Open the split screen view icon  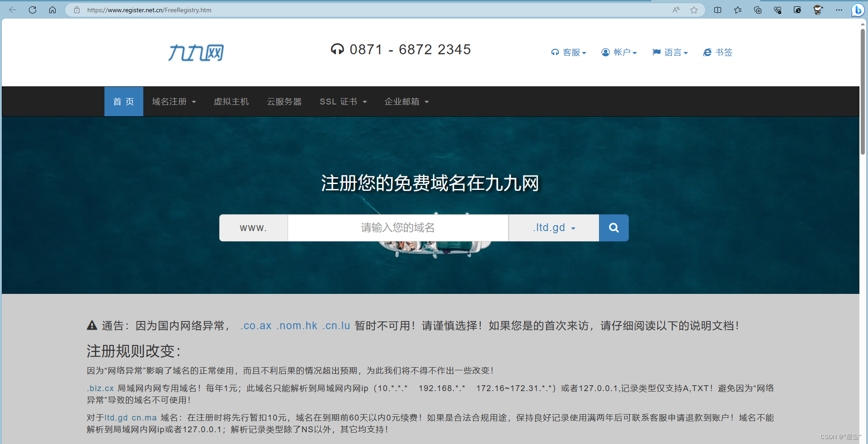tap(717, 10)
